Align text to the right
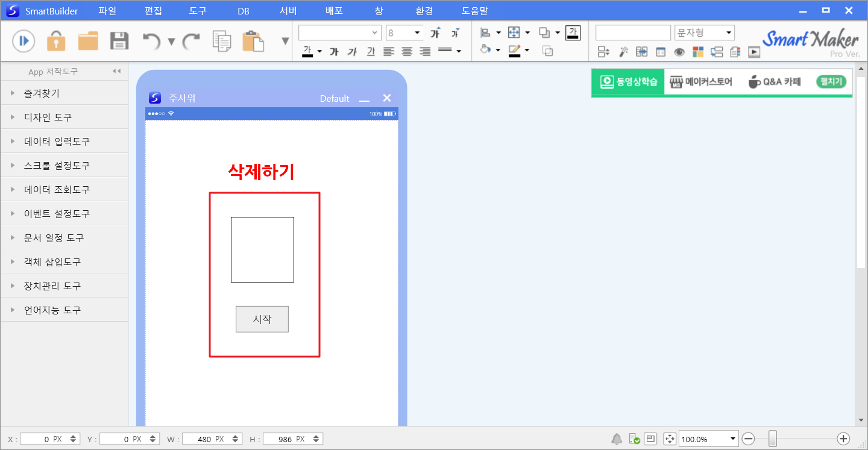 [425, 51]
